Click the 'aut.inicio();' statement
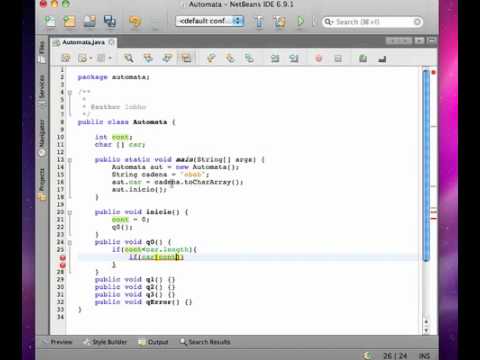This screenshot has width=480, height=360. [x=139, y=189]
